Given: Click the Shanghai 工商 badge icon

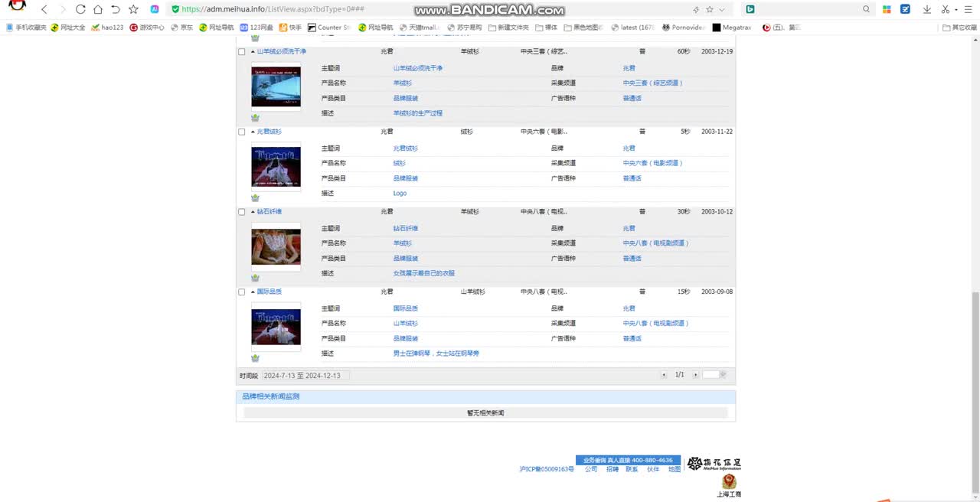Looking at the screenshot, I should pyautogui.click(x=729, y=482).
